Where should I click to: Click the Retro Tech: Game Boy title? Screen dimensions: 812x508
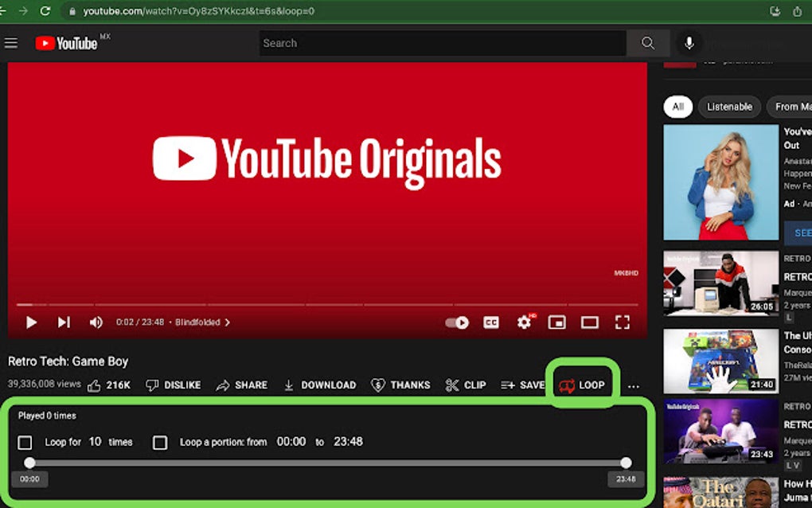click(x=68, y=361)
